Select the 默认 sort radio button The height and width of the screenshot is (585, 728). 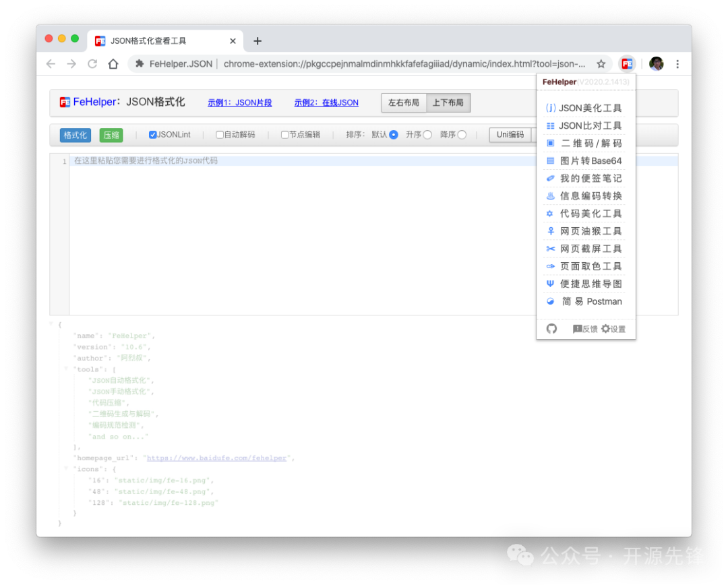coord(393,135)
